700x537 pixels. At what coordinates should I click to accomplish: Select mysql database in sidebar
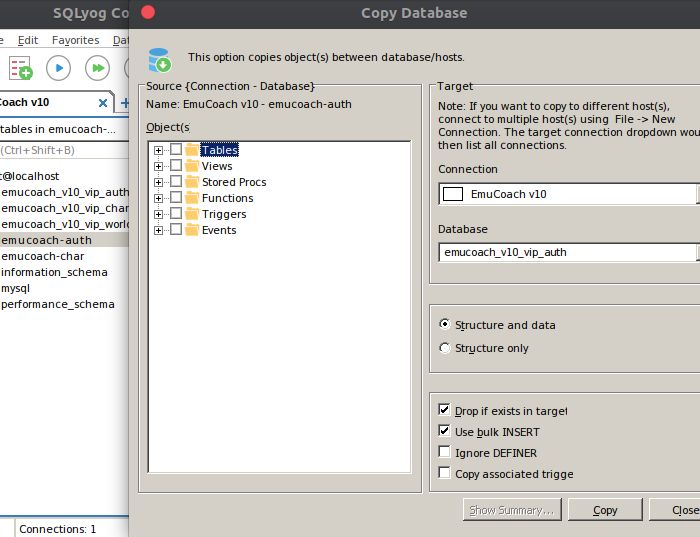15,288
